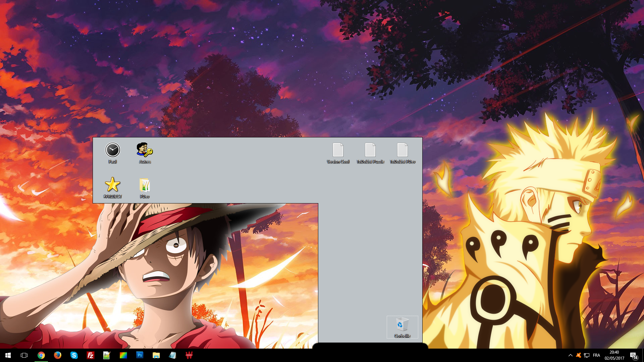Open the ToDoList PDev file

[402, 153]
